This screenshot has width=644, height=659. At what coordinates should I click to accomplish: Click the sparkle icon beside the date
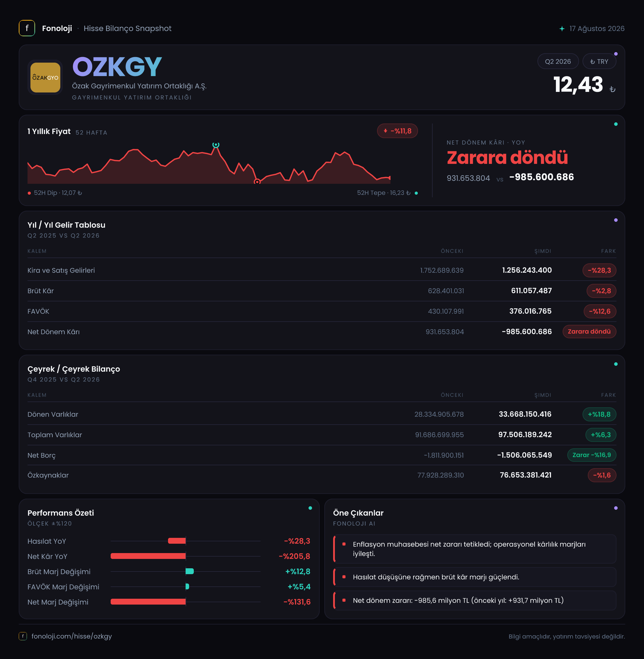coord(562,29)
